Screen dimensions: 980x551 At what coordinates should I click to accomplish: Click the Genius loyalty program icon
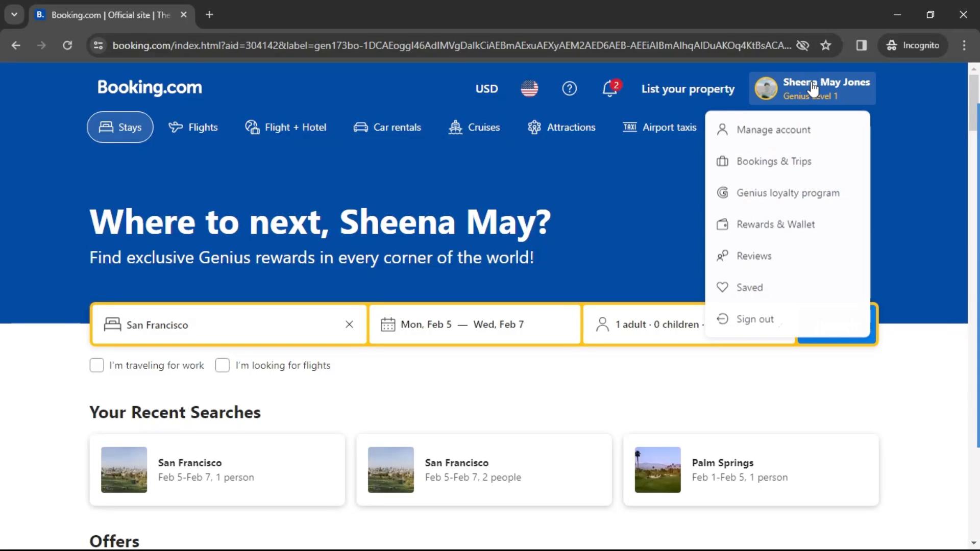[722, 192]
